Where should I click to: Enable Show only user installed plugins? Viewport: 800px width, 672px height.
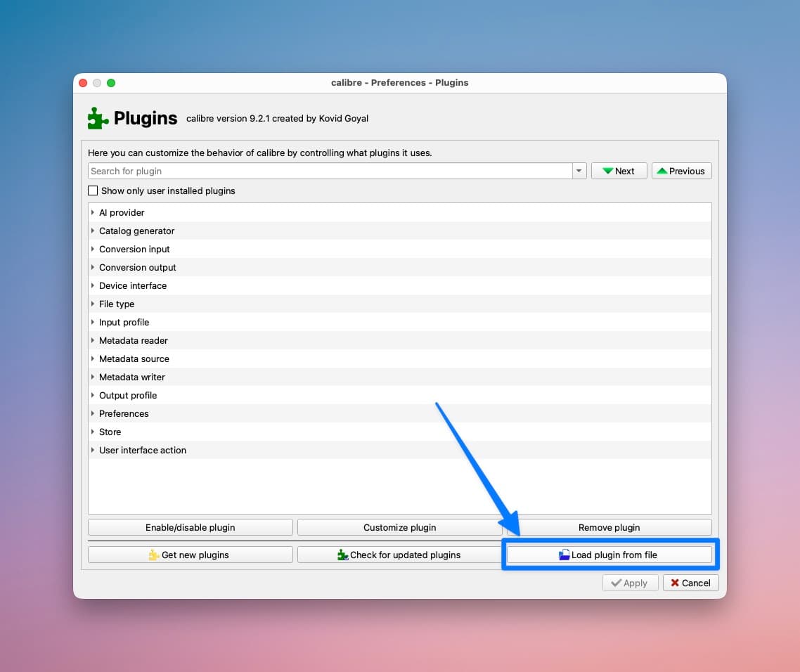93,190
